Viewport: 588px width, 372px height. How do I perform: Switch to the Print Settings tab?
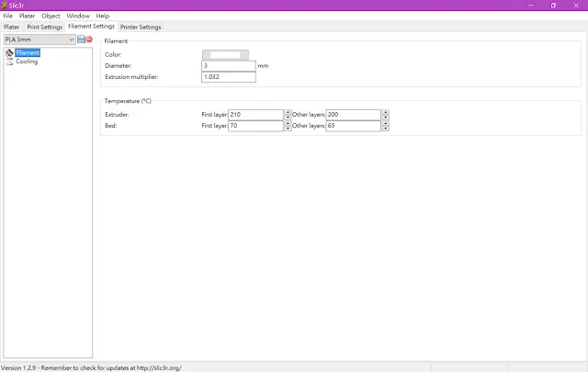click(x=45, y=27)
